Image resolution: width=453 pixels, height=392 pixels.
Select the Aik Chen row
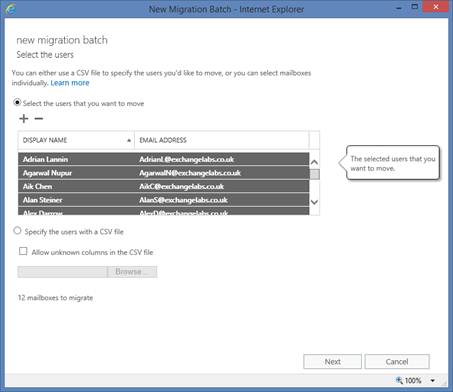pyautogui.click(x=164, y=186)
